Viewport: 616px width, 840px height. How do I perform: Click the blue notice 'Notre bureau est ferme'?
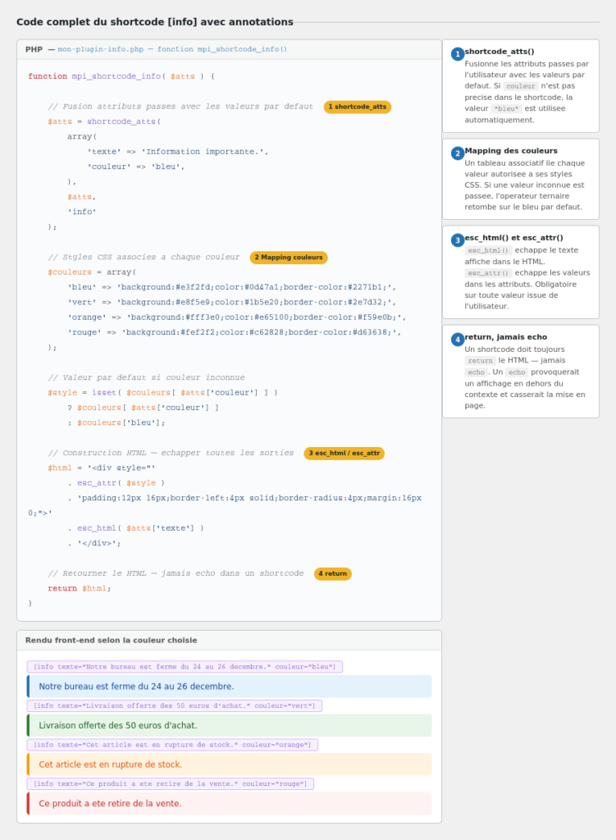point(230,687)
